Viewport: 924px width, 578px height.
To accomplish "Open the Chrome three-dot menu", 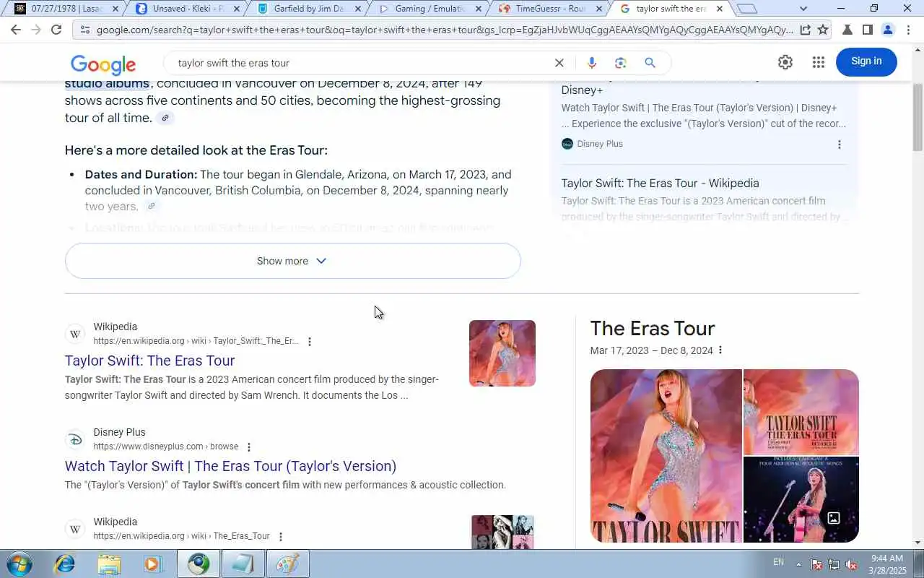I will coord(908,30).
